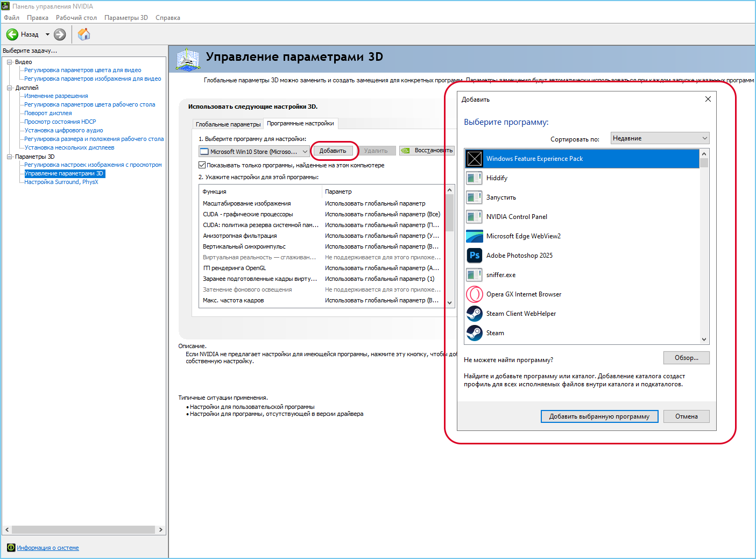This screenshot has height=559, width=756.
Task: Close the Добавить dialog
Action: coord(708,99)
